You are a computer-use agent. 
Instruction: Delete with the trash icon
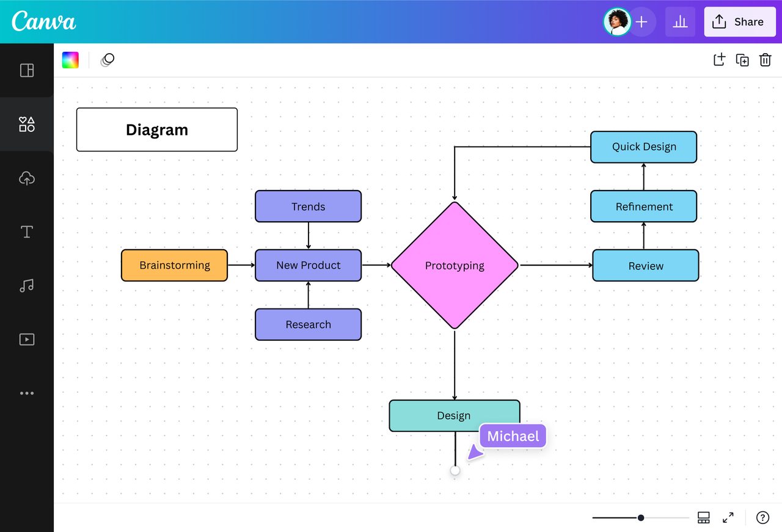point(765,60)
